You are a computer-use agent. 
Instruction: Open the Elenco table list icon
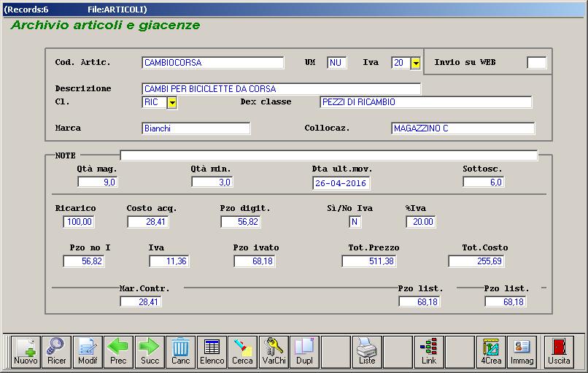point(212,351)
